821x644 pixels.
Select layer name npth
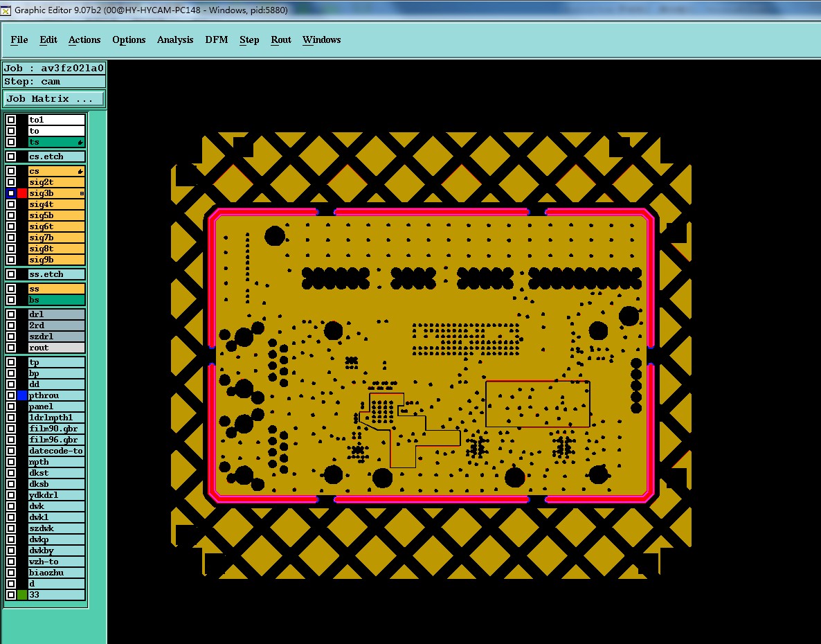(x=57, y=462)
